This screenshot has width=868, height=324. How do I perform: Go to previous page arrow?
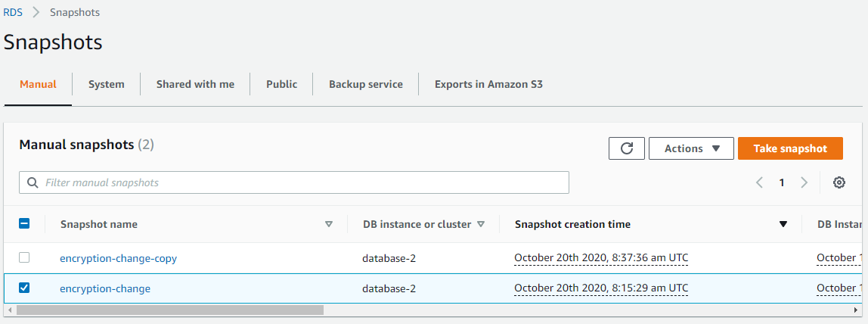tap(759, 182)
